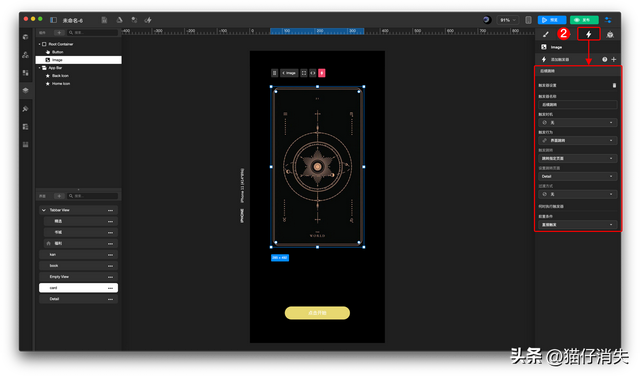Open the cube components icon in left rail

[x=25, y=37]
